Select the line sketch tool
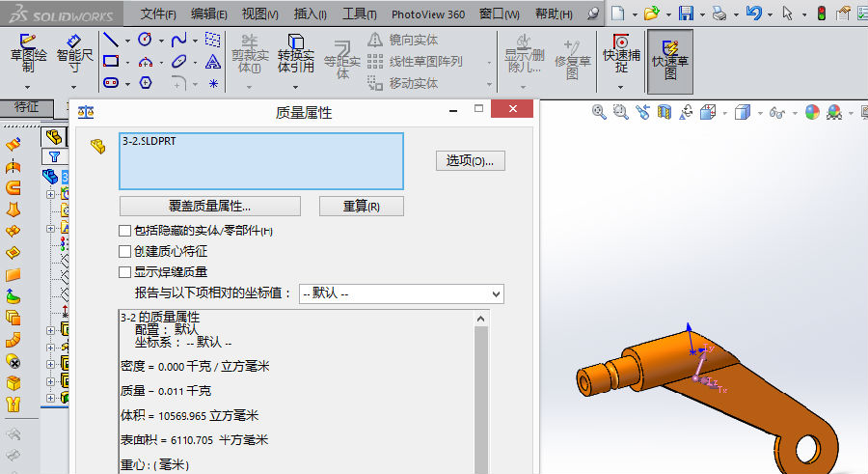 [111, 41]
